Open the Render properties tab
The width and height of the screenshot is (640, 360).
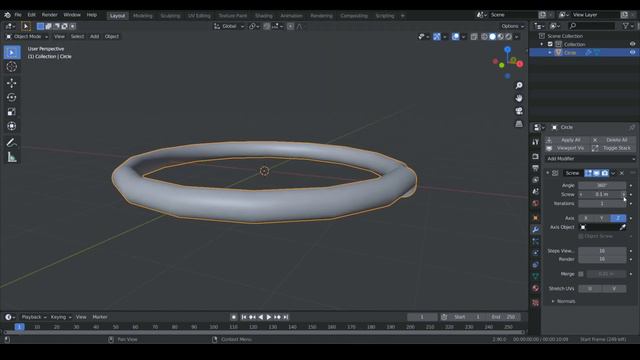coord(536,157)
